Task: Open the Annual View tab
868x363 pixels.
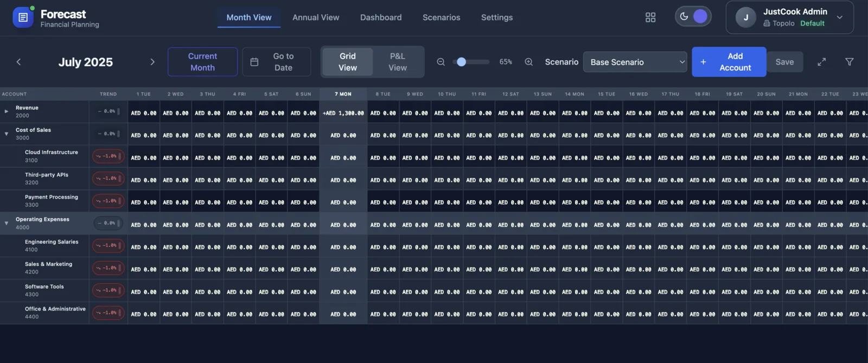Action: point(316,17)
